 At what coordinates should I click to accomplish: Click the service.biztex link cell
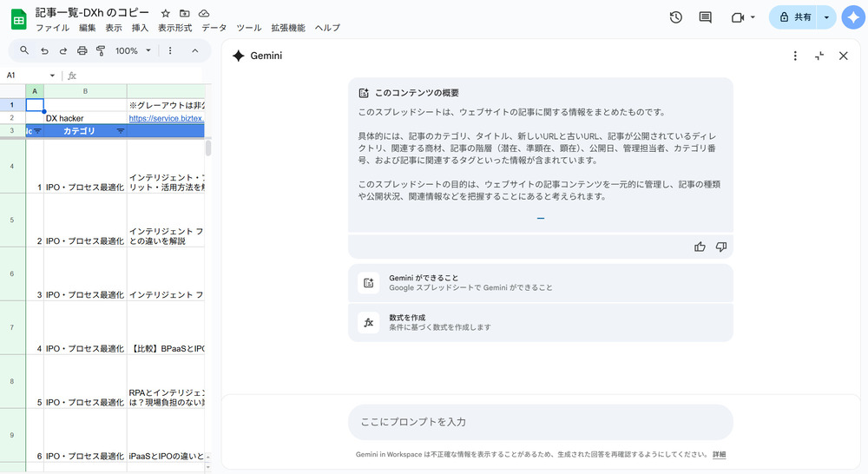[x=166, y=118]
